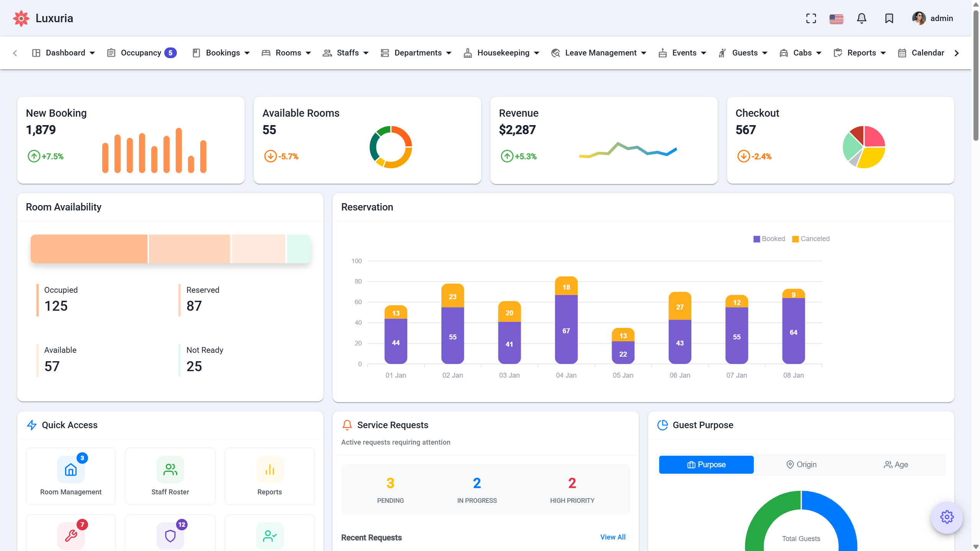The image size is (980, 551).
Task: Switch to the Age tab
Action: click(896, 465)
